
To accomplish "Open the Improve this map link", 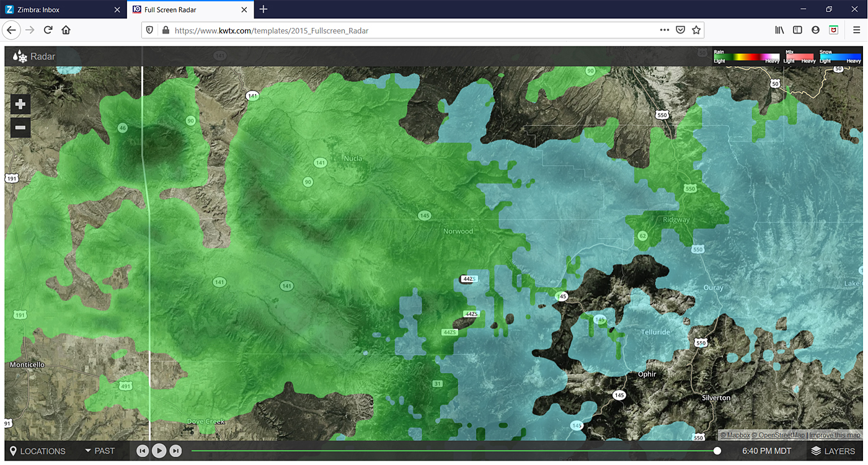I will tap(835, 435).
